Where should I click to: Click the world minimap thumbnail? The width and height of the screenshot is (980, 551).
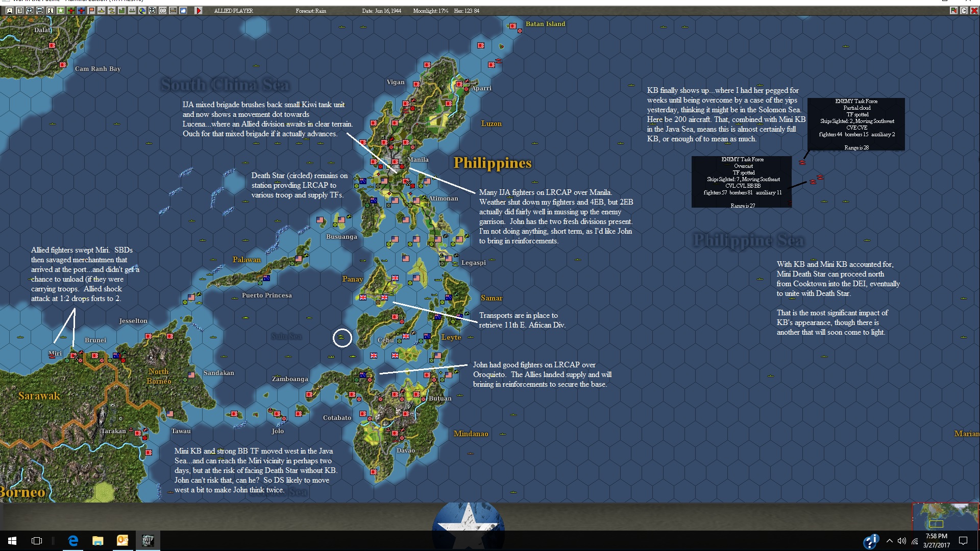click(x=945, y=516)
